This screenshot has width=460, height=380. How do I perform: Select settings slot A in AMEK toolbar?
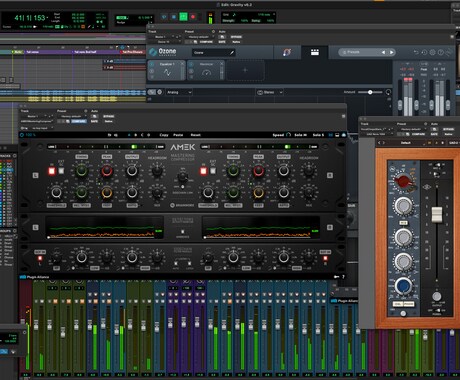tap(129, 135)
